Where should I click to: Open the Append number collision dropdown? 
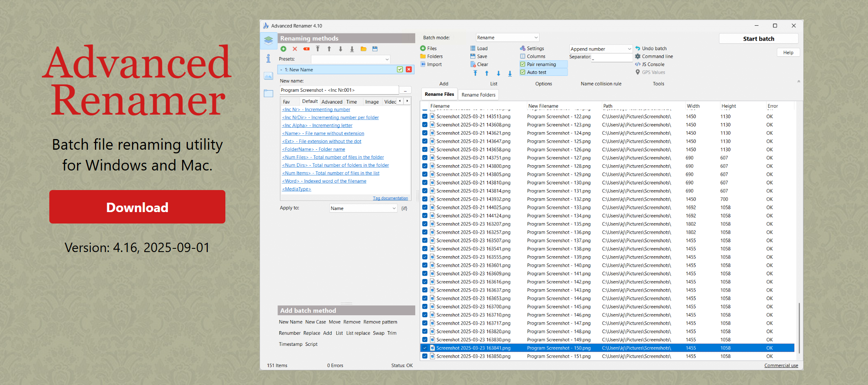pos(601,49)
